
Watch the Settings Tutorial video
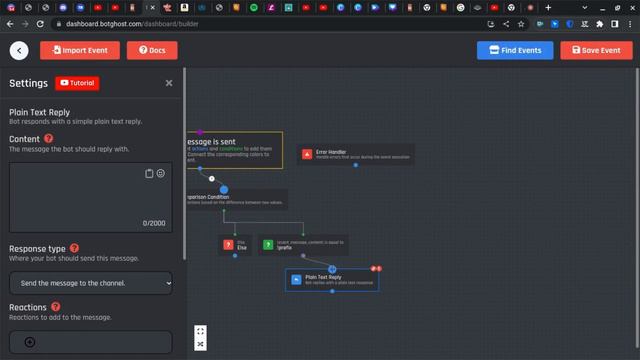(77, 83)
